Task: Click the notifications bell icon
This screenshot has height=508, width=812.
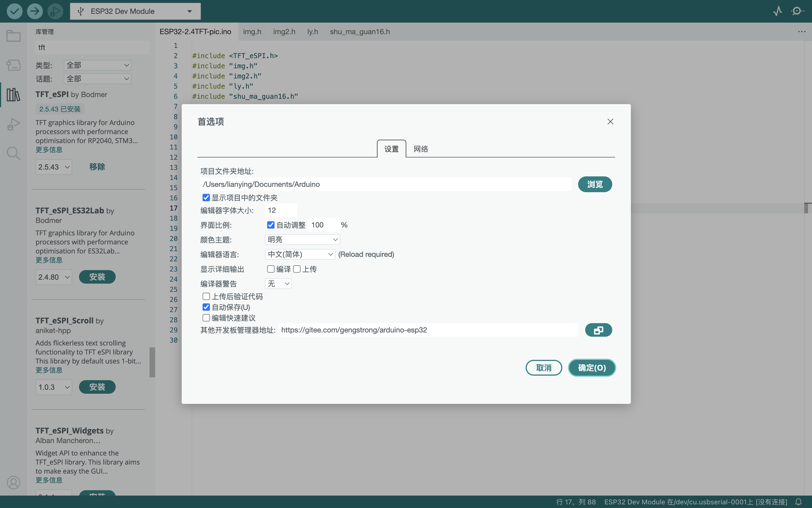Action: click(798, 502)
